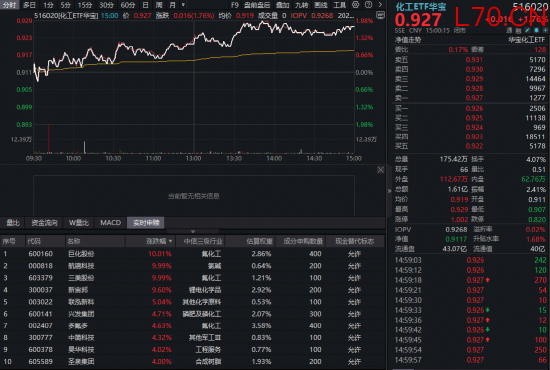The image size is (550, 370).
Task: Select the row with code 600160
Action: tap(192, 254)
